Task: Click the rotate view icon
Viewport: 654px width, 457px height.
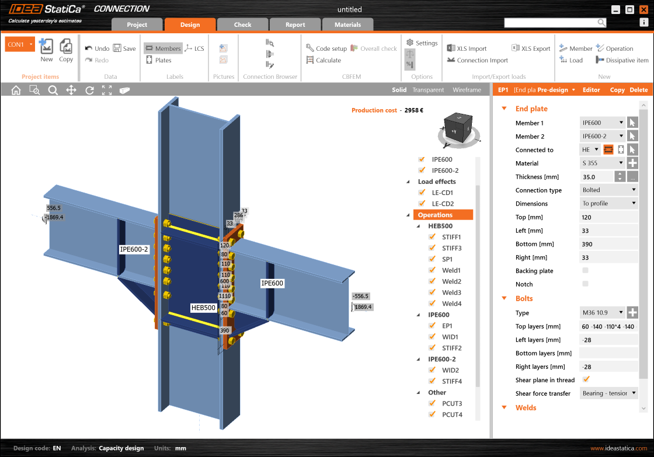Action: click(x=89, y=90)
